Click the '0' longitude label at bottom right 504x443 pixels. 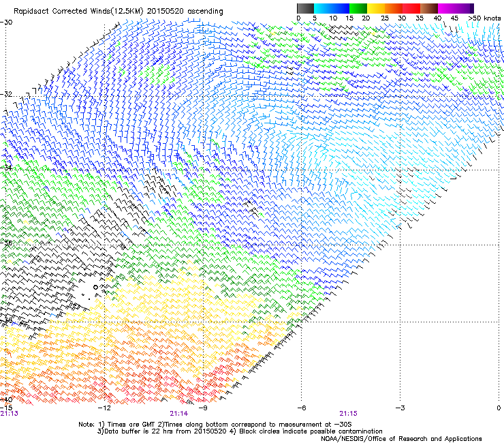point(499,408)
